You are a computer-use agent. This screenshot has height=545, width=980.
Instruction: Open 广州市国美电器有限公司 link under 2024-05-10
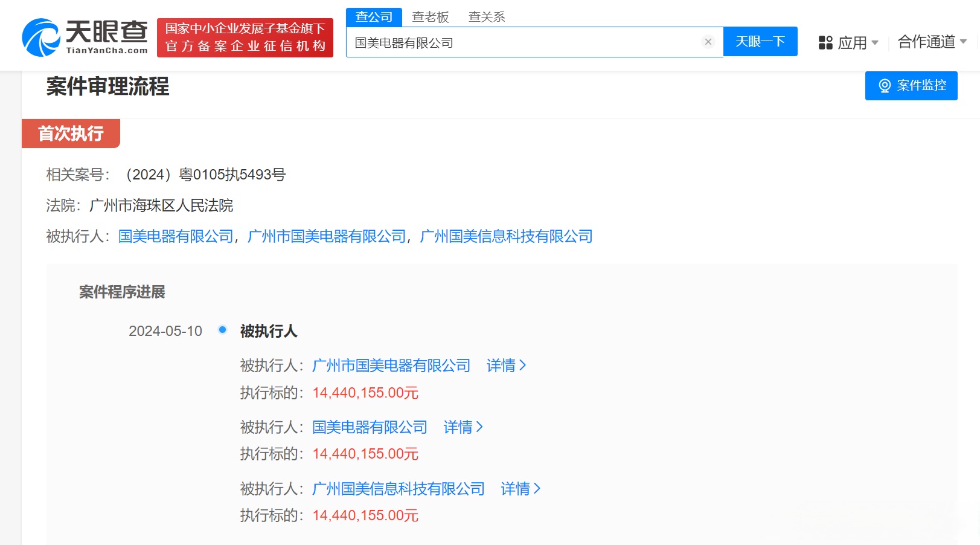(x=391, y=366)
